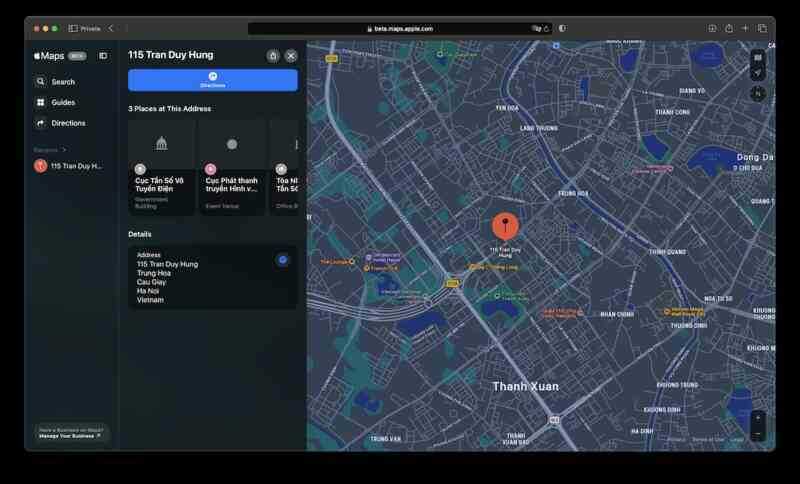800x484 pixels.
Task: Open the map mode selector
Action: 758,58
